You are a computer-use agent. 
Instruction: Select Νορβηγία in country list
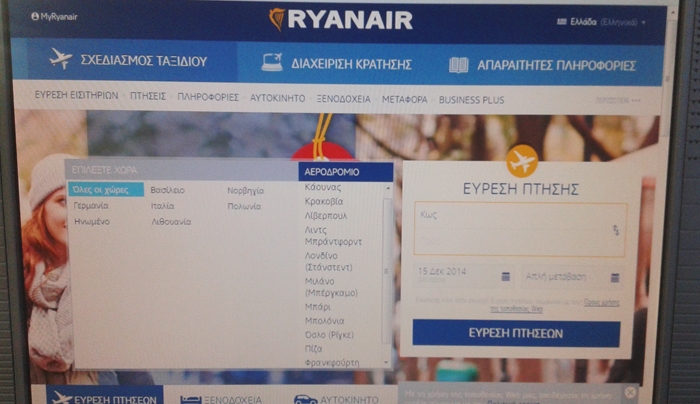pos(246,191)
